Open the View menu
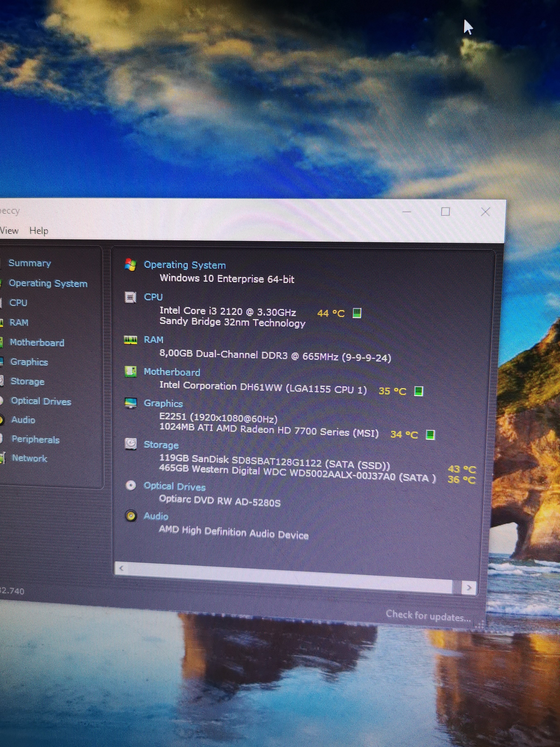Screen dimensions: 560x747 point(9,231)
